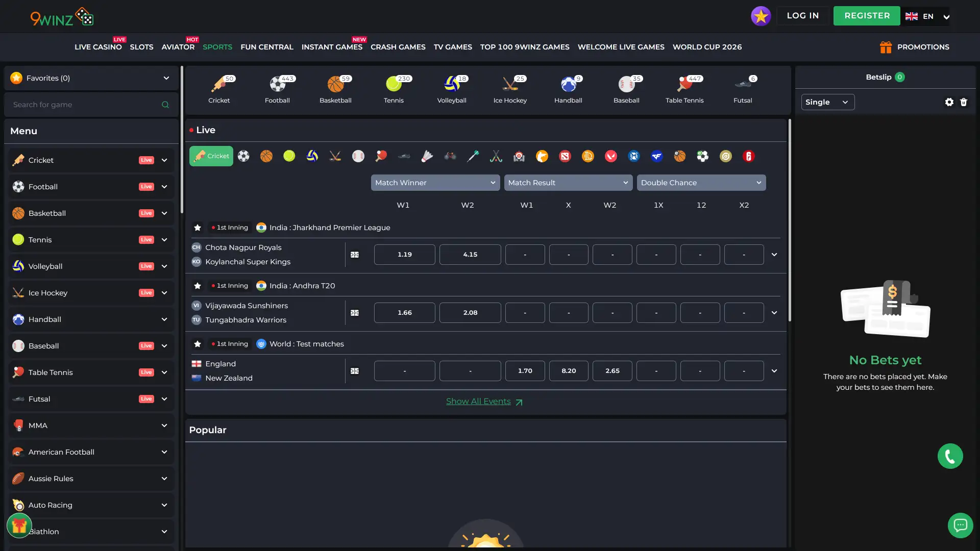Open the Match Winner market dropdown

435,183
